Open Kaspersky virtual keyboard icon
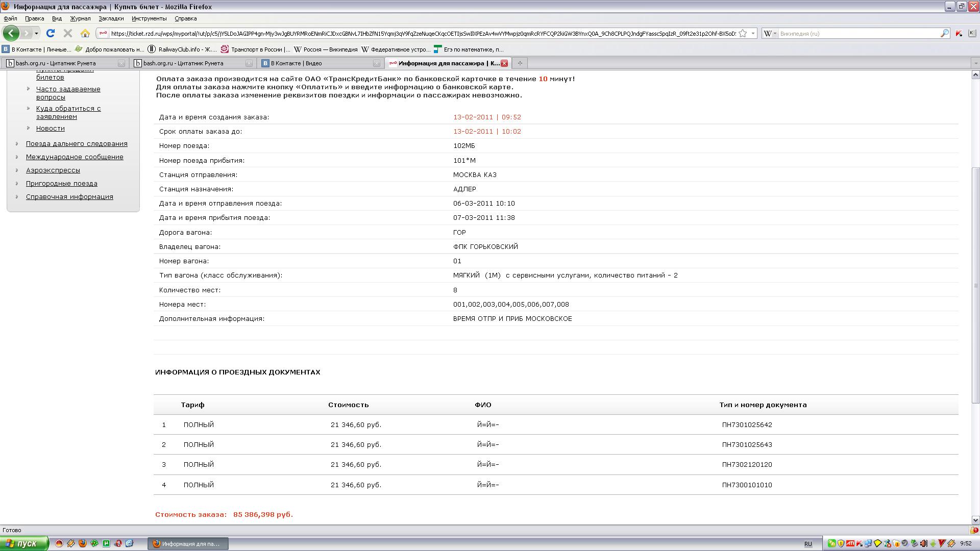Screen dimensions: 980x551 972,33
